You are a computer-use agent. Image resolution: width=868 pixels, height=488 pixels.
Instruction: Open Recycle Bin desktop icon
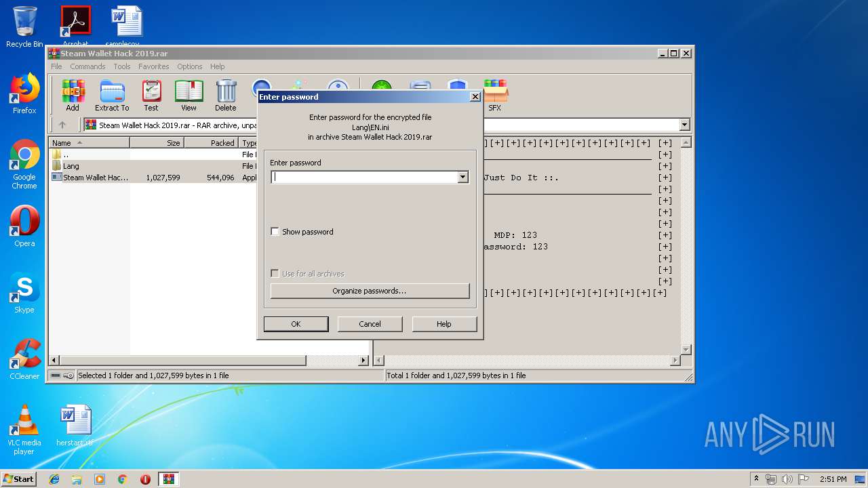(x=24, y=27)
